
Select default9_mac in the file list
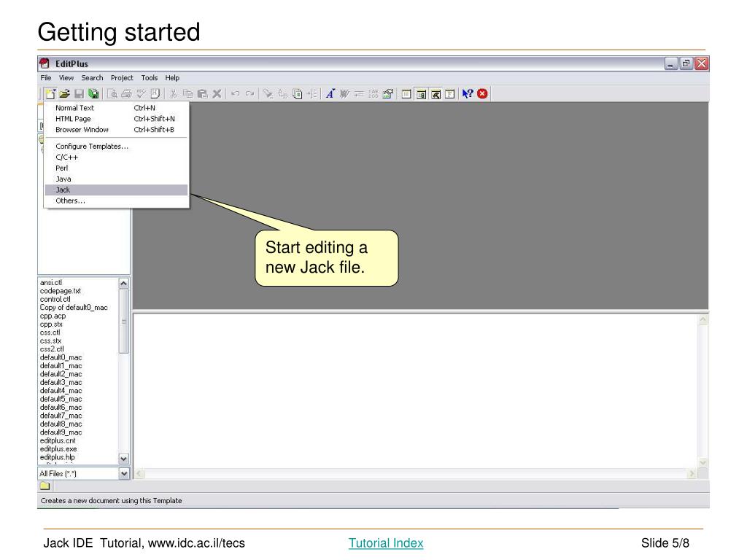click(61, 432)
